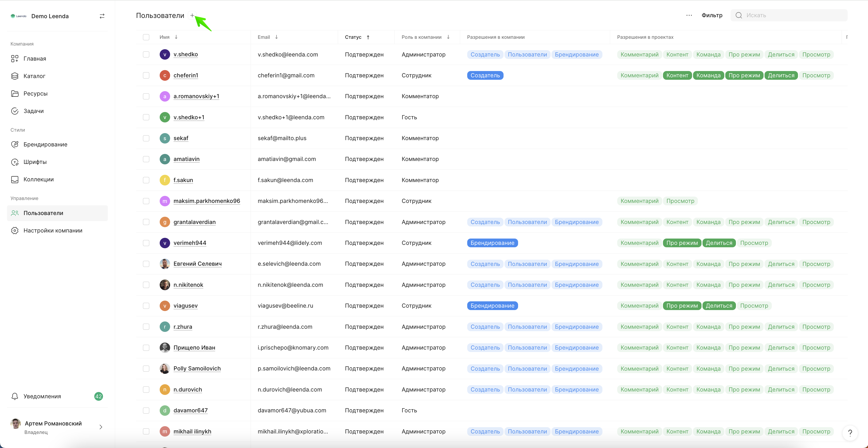Screen dimensions: 868x448
Task: Open Tasks (Задачи) sidebar item
Action: point(33,111)
